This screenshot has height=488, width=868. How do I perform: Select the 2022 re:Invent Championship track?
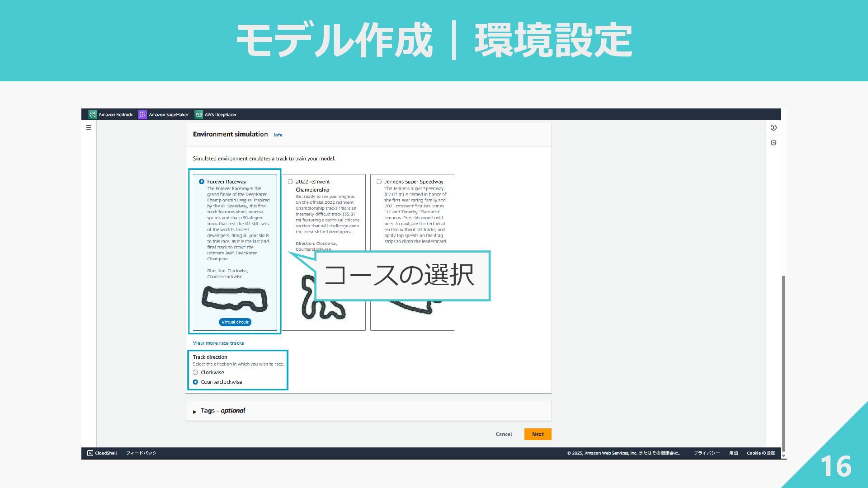tap(291, 182)
